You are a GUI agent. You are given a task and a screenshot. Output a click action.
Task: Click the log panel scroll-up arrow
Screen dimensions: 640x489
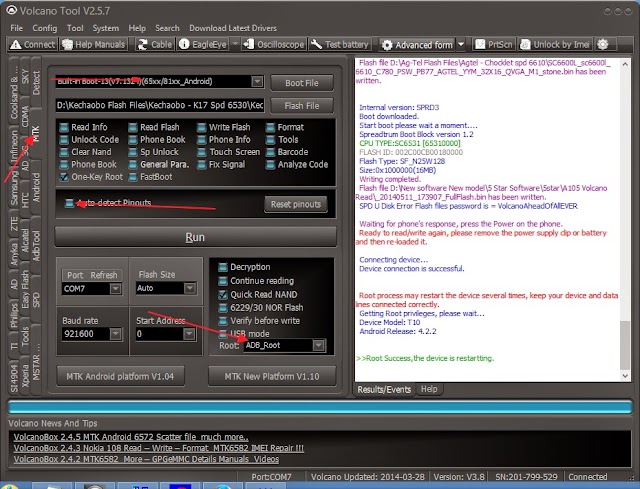(x=625, y=64)
